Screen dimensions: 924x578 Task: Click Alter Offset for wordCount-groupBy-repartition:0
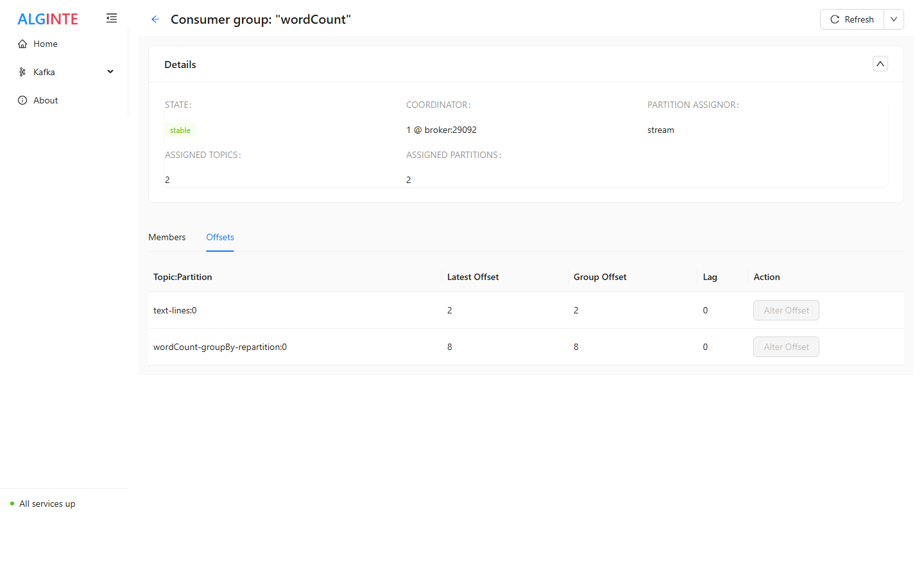click(786, 347)
